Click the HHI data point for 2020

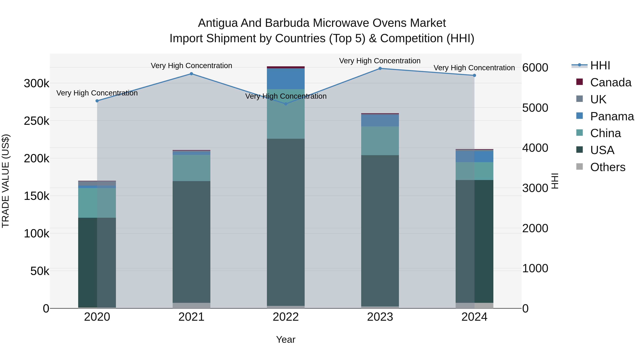(x=97, y=101)
